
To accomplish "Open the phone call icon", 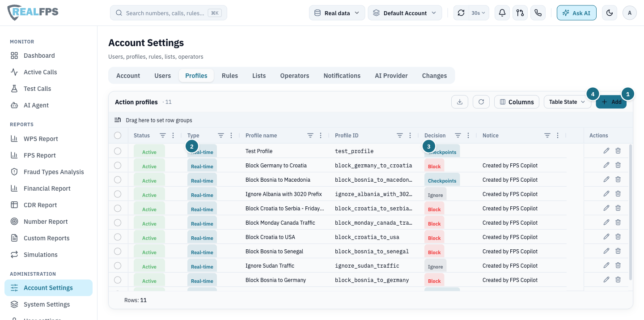I will click(538, 13).
